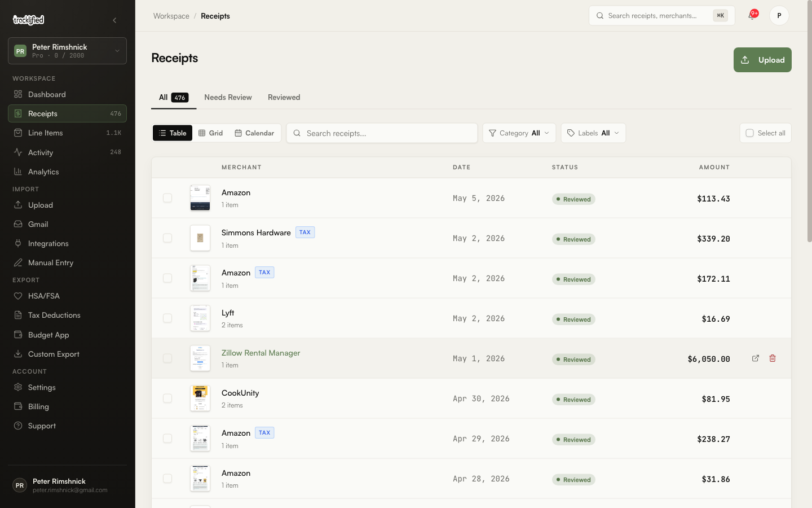The height and width of the screenshot is (508, 812).
Task: Select the Table view
Action: point(173,133)
